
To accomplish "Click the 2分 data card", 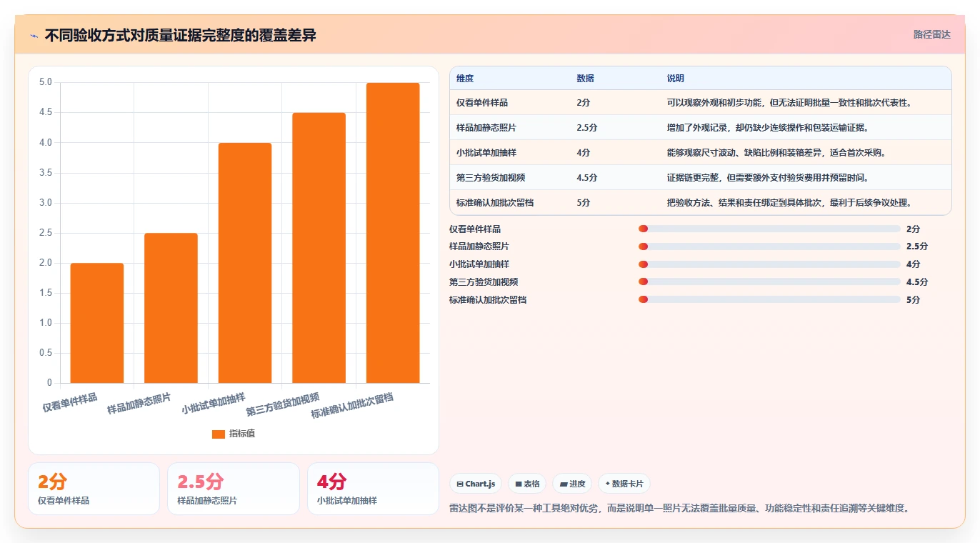I will [x=94, y=489].
